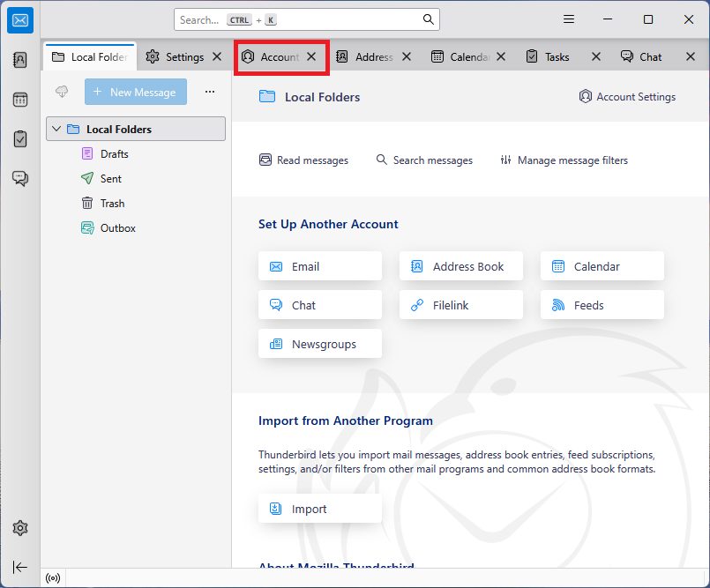Collapse the Local Folders tree
This screenshot has height=588, width=710.
click(x=56, y=129)
